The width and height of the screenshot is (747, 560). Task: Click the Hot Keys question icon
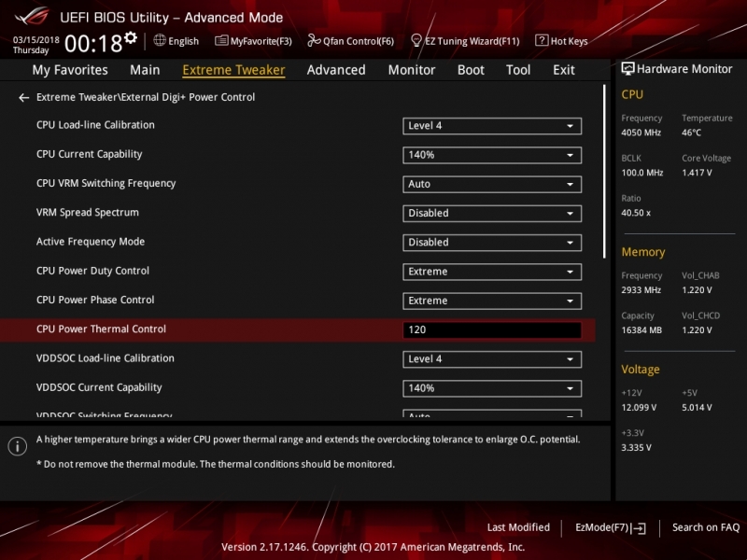(x=542, y=40)
